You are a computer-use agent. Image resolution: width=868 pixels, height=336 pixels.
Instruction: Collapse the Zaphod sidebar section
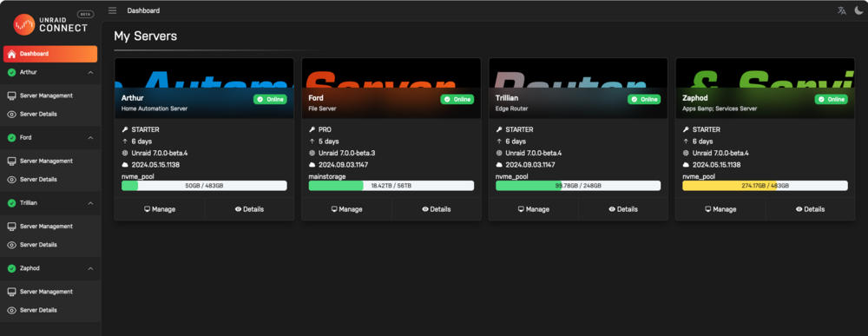point(91,268)
